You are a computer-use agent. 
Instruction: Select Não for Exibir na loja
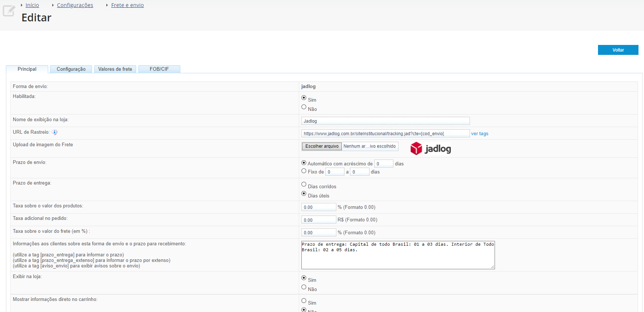click(304, 287)
